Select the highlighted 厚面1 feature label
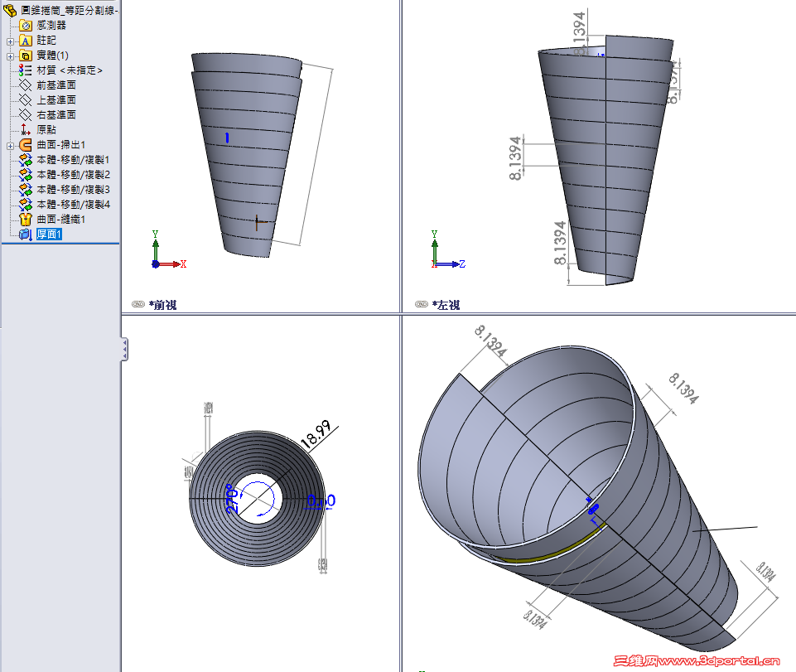796x672 pixels. 49,234
